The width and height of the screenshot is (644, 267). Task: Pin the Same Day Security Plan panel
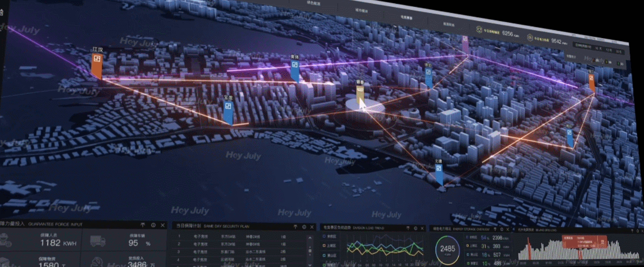click(x=295, y=227)
